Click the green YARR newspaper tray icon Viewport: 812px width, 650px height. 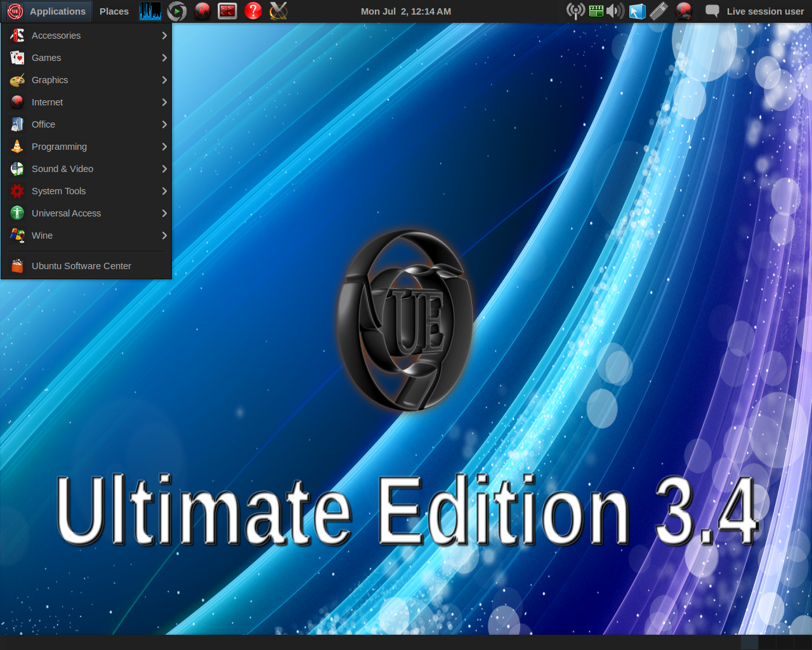click(x=595, y=11)
